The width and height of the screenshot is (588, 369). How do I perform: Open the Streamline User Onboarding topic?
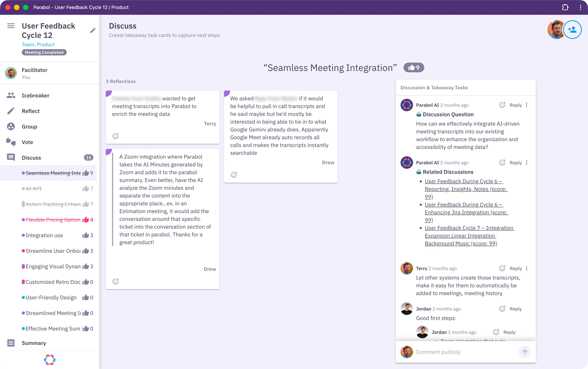(48, 251)
